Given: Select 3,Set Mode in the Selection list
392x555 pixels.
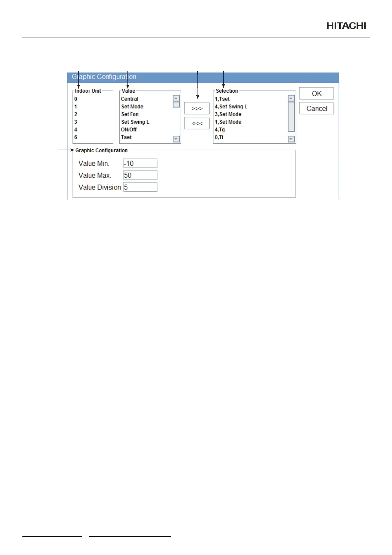Looking at the screenshot, I should (228, 114).
